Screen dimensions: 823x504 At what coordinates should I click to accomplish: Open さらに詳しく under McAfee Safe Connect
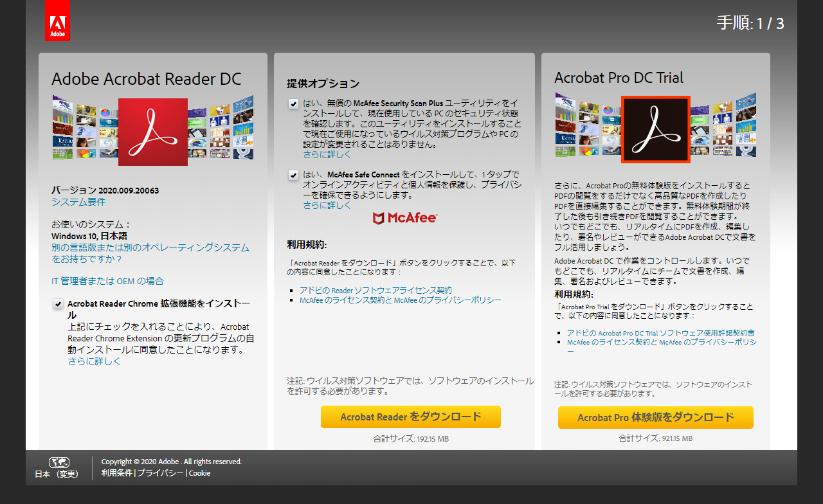327,206
